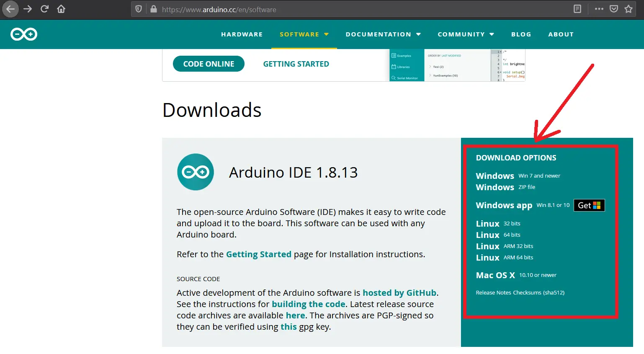The height and width of the screenshot is (354, 644).
Task: Toggle reader view icon in address bar
Action: 577,9
